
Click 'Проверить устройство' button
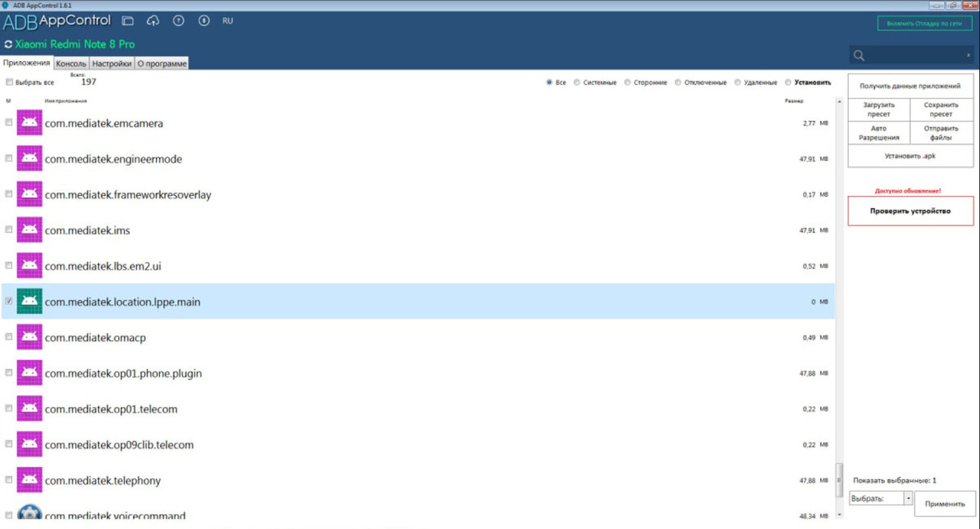[910, 211]
